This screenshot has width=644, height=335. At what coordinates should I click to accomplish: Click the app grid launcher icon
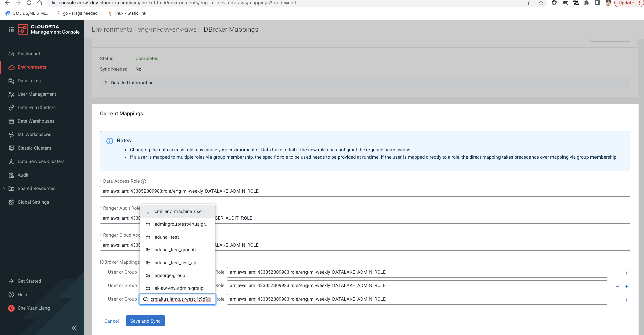11,29
